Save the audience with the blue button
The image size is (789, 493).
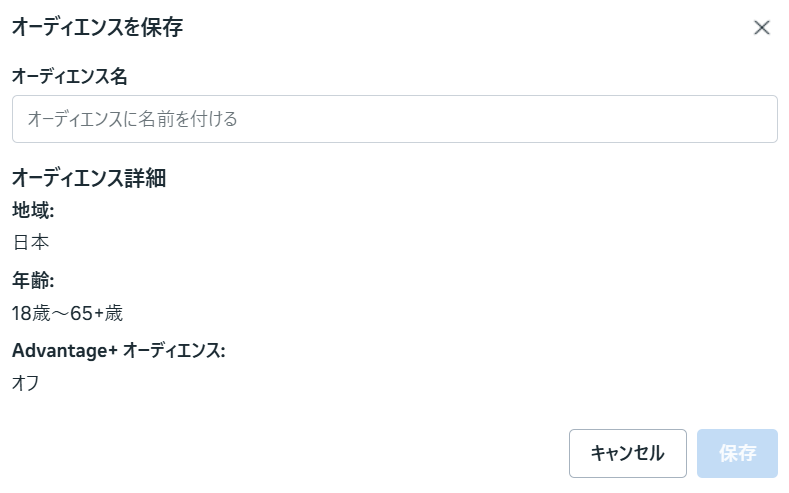[x=737, y=453]
